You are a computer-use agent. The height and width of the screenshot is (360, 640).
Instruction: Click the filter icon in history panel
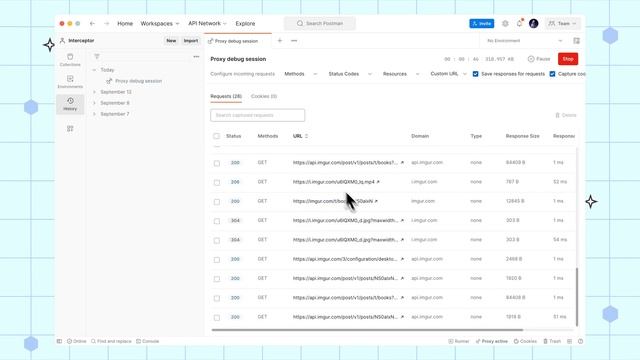pos(97,56)
